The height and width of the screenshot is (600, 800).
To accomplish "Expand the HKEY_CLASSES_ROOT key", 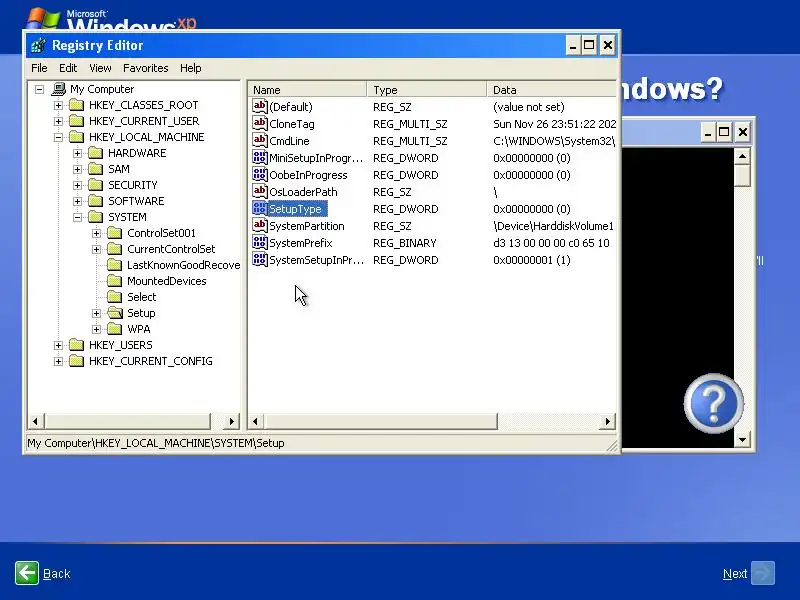I will [58, 105].
